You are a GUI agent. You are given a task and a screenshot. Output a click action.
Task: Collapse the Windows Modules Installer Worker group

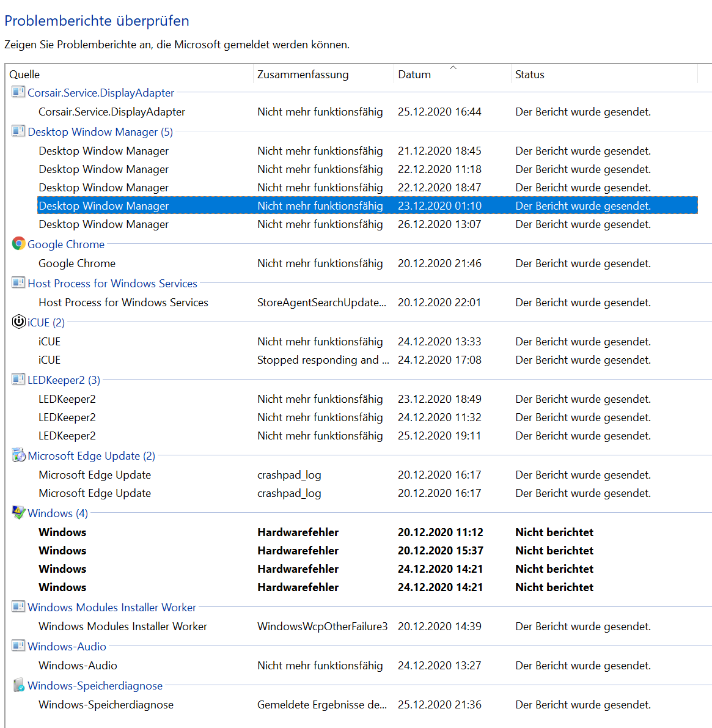112,608
